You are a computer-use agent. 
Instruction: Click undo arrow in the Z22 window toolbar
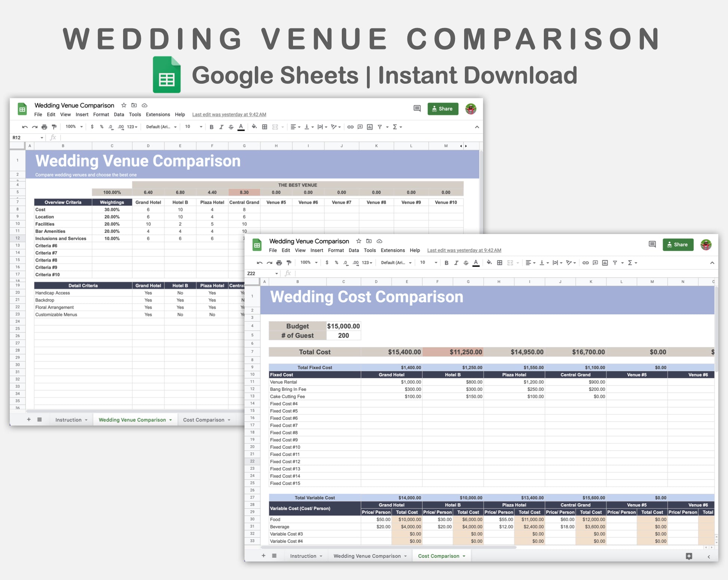point(260,263)
